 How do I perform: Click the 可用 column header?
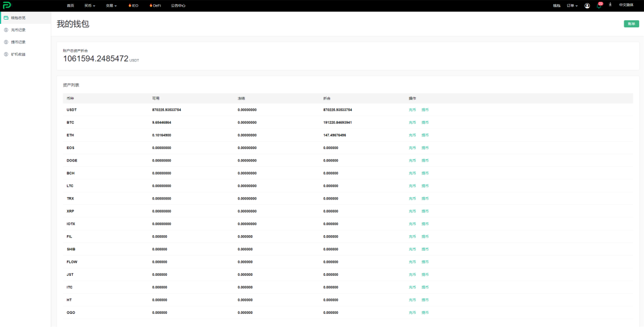point(156,98)
